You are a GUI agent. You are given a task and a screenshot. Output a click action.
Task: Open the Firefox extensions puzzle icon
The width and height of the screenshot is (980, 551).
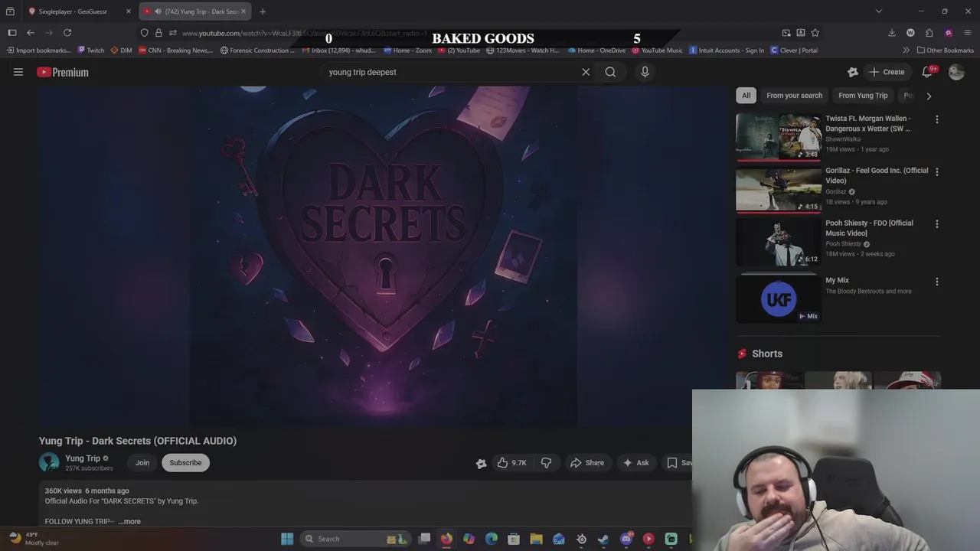click(929, 33)
